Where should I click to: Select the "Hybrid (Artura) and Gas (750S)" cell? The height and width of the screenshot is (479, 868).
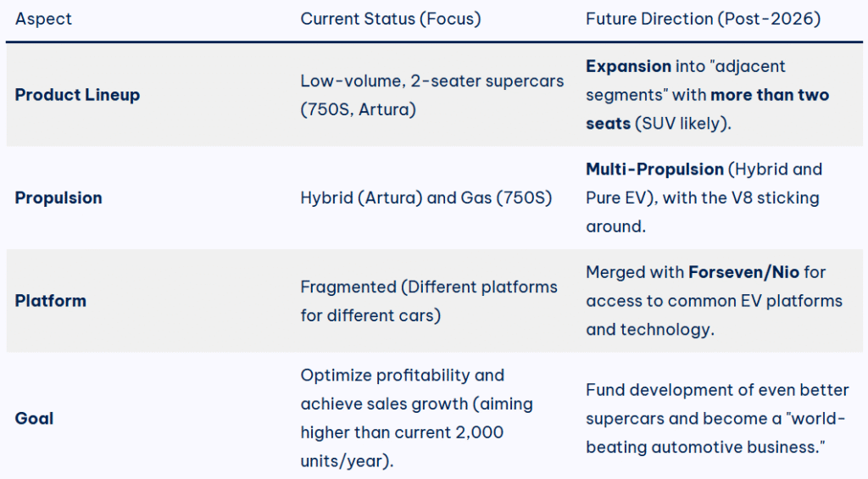coord(426,198)
